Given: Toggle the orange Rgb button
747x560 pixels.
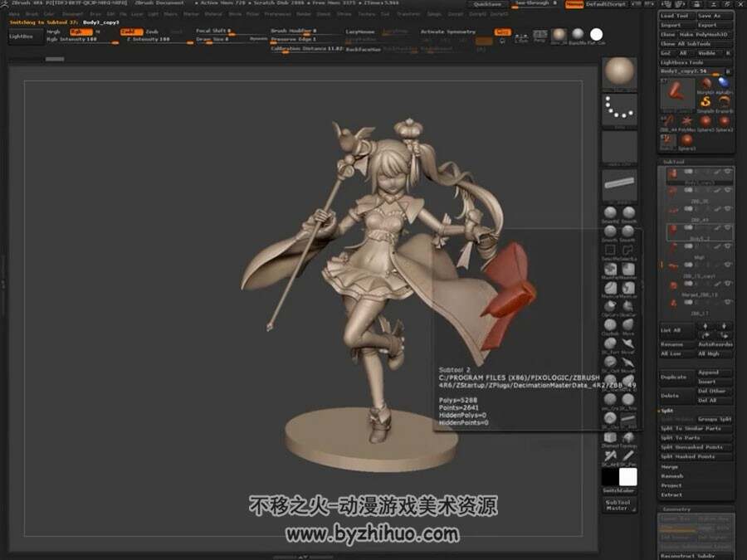Looking at the screenshot, I should click(81, 32).
